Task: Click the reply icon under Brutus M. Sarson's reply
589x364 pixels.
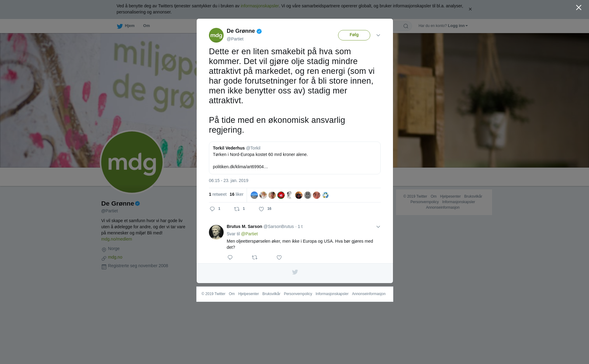Action: point(230,257)
